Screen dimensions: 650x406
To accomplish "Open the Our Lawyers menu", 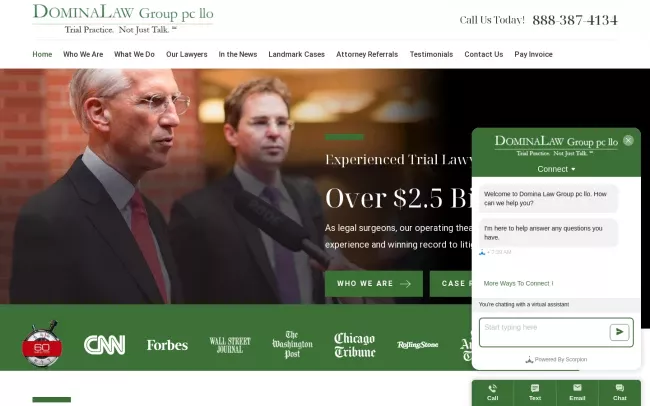I will point(187,54).
